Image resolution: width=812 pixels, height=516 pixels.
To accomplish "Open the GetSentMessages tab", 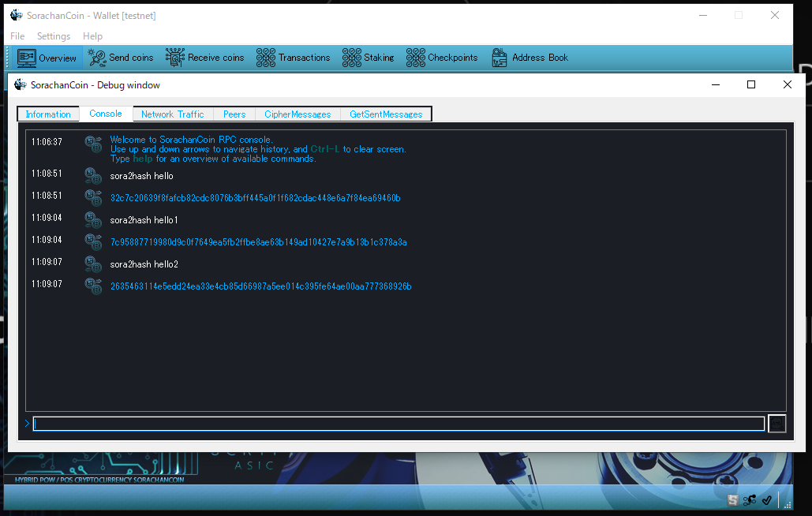I will [x=386, y=114].
